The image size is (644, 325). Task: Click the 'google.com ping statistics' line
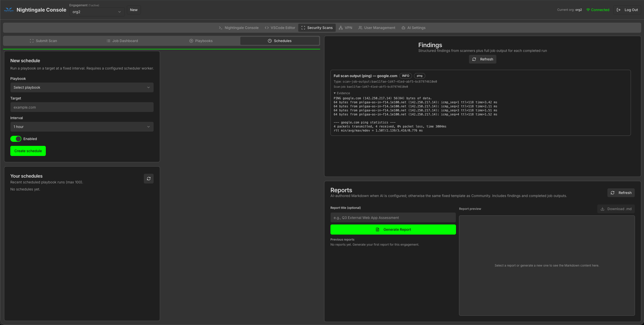364,122
